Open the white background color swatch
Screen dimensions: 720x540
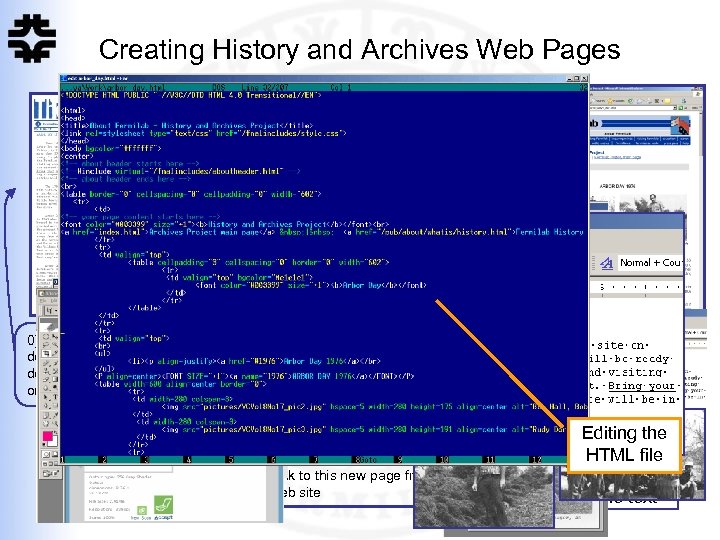(x=53, y=443)
